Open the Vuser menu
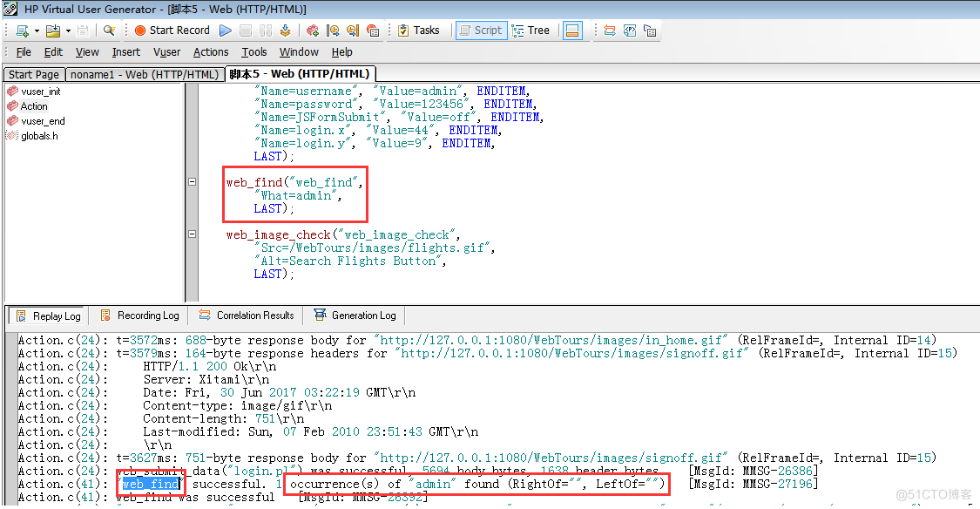The image size is (980, 509). (x=166, y=52)
